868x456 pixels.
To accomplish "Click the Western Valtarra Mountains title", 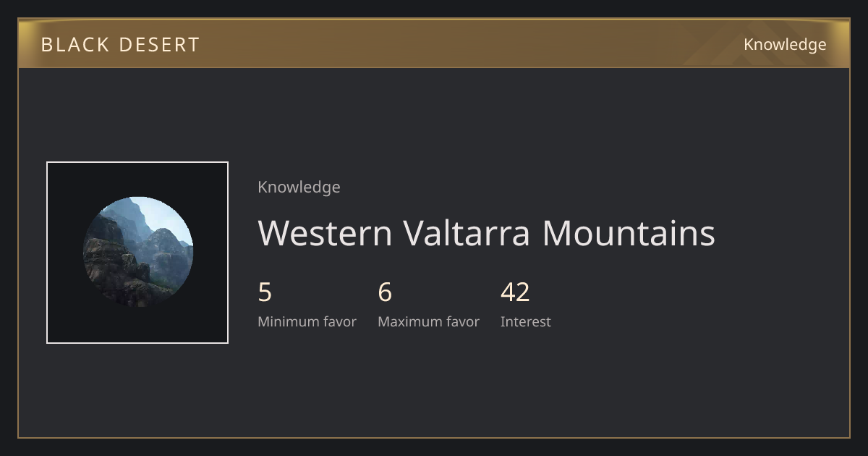I will tap(486, 233).
